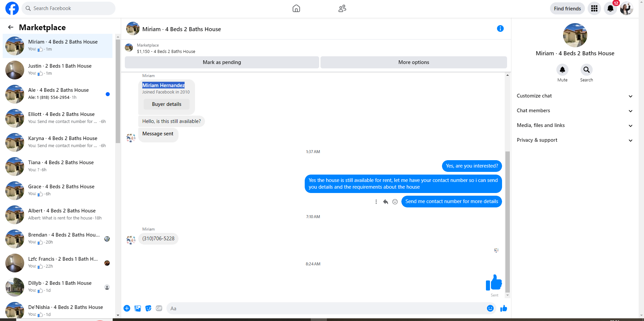The height and width of the screenshot is (321, 644).
Task: Open Dillyb 2 Beds 1 Bath House chat
Action: pos(58,287)
